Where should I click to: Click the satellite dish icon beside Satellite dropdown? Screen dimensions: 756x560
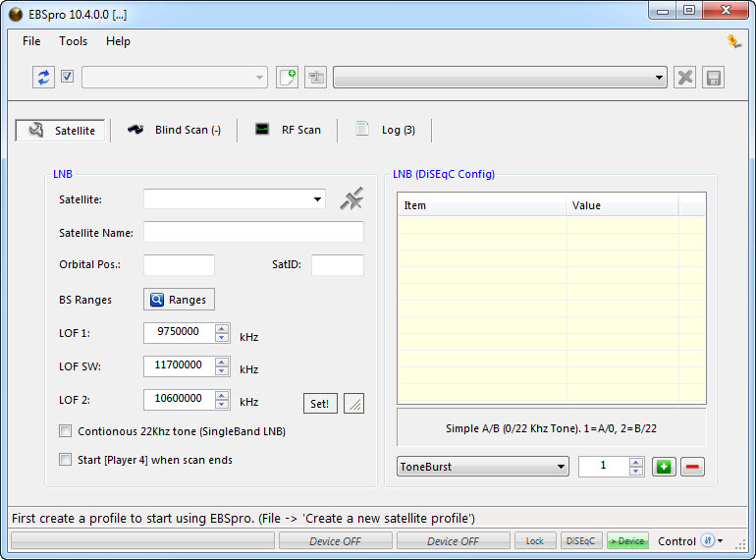[351, 198]
